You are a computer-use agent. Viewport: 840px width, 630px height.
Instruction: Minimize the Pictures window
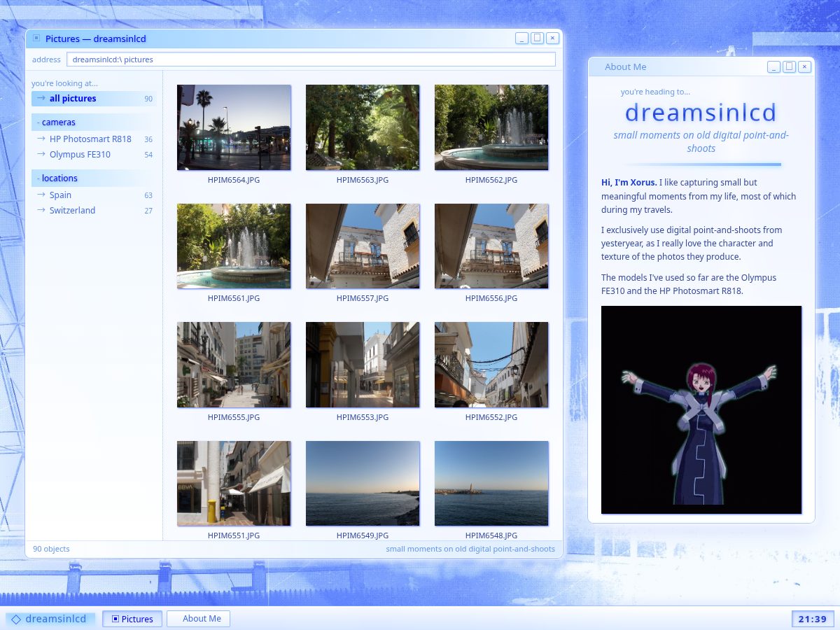click(522, 38)
